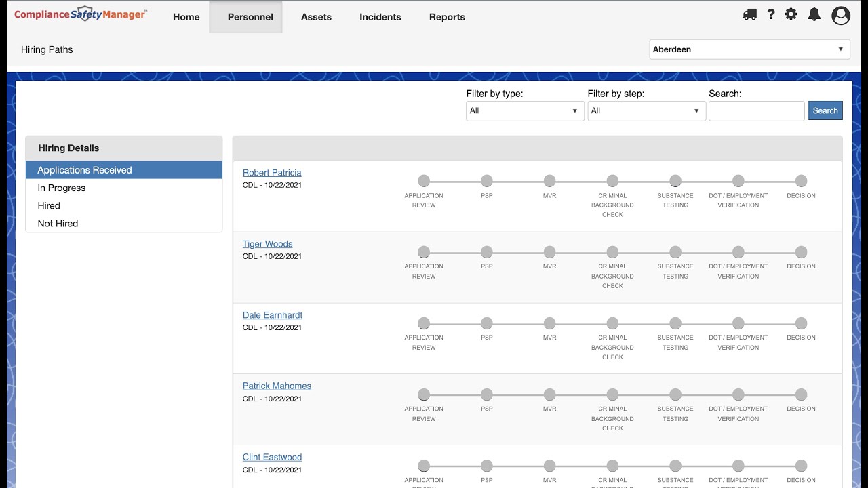This screenshot has width=868, height=488.
Task: Open the user profile avatar icon
Action: click(x=841, y=16)
